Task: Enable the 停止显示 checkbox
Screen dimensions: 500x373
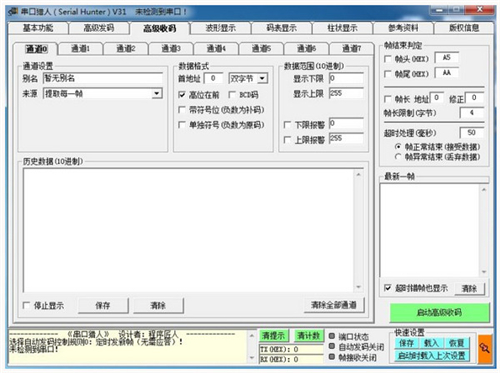Action: pos(26,305)
